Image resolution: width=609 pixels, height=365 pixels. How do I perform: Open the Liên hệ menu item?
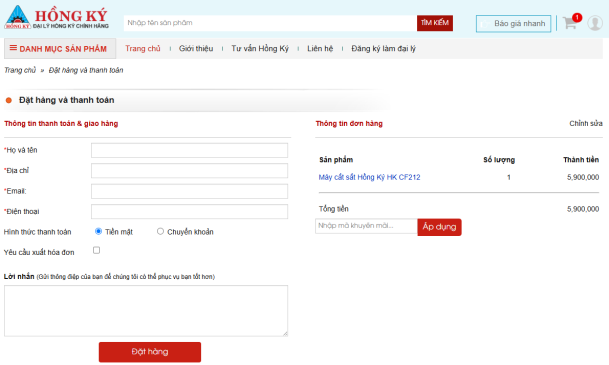click(x=320, y=49)
